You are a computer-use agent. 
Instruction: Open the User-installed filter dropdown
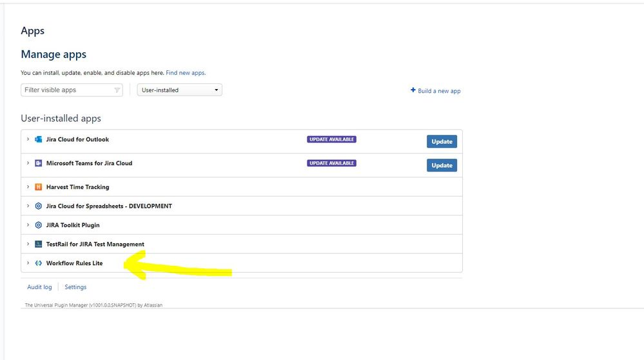pos(179,90)
